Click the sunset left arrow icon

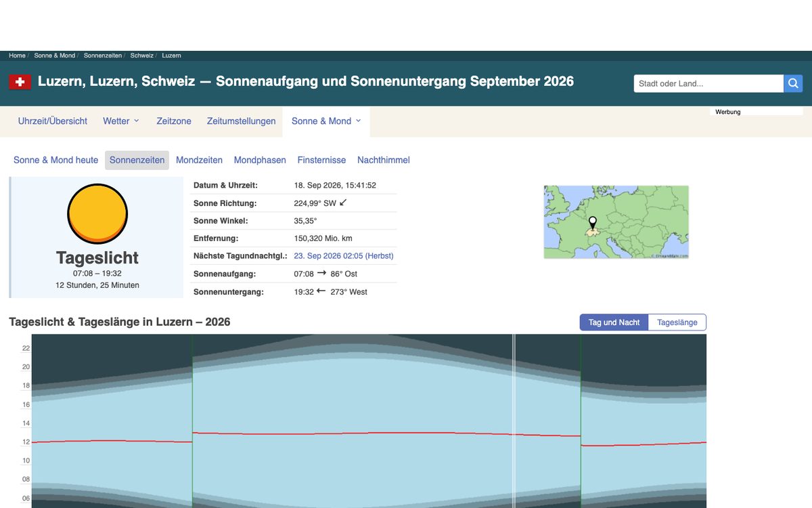tap(321, 291)
